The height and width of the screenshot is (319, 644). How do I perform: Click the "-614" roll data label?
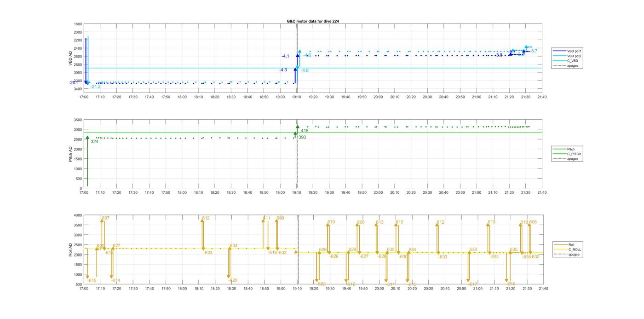115,280
